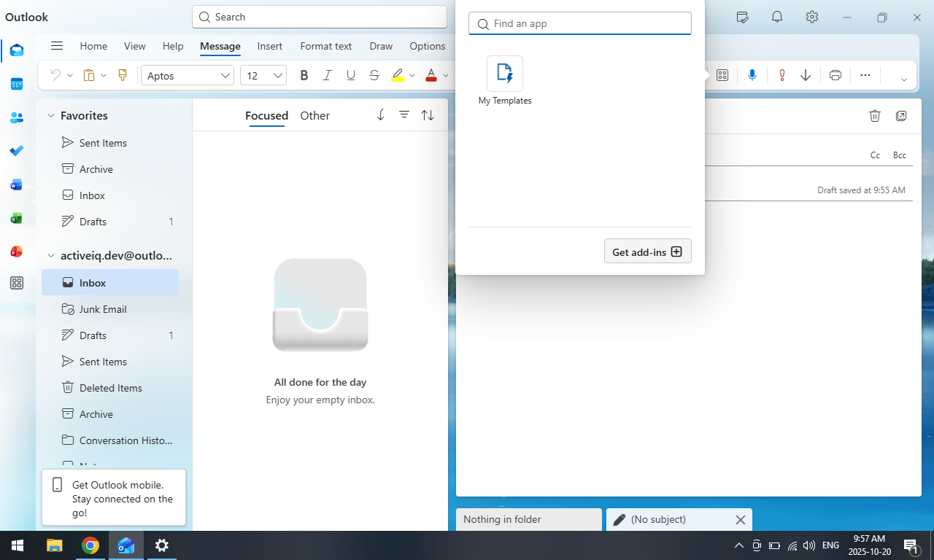Viewport: 934px width, 560px height.
Task: Collapse the Favorites folder group
Action: click(x=51, y=116)
